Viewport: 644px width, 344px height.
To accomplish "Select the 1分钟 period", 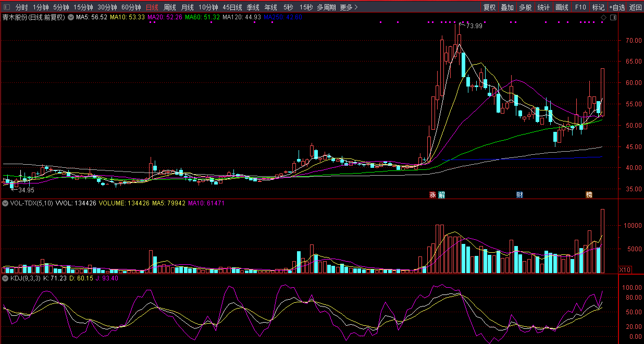I will (41, 7).
